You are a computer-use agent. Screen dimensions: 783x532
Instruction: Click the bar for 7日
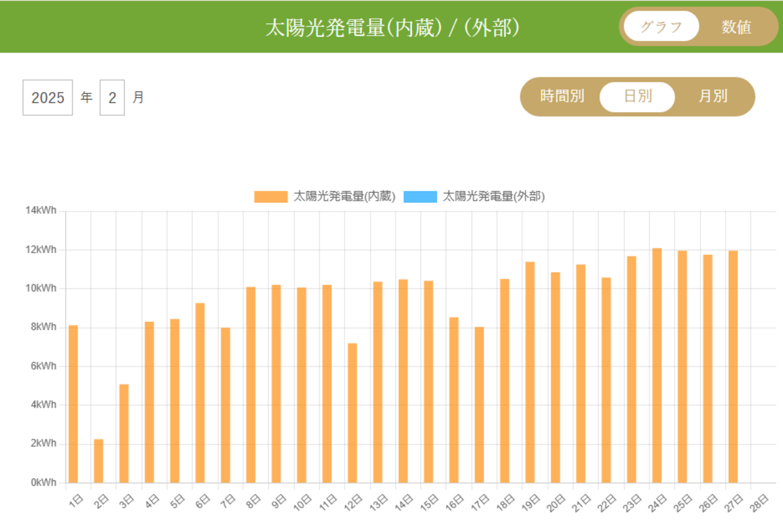(x=225, y=405)
